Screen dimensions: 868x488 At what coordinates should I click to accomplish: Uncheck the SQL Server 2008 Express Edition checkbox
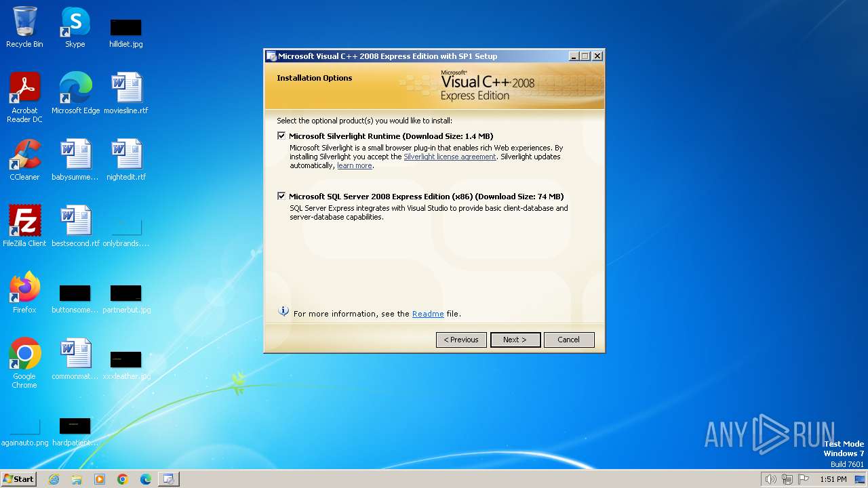281,196
